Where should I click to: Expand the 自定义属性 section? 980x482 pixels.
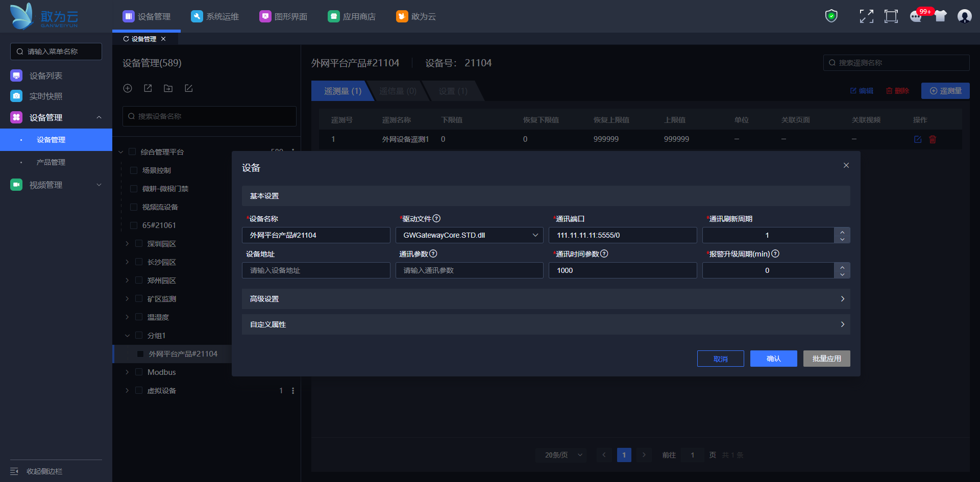point(546,324)
